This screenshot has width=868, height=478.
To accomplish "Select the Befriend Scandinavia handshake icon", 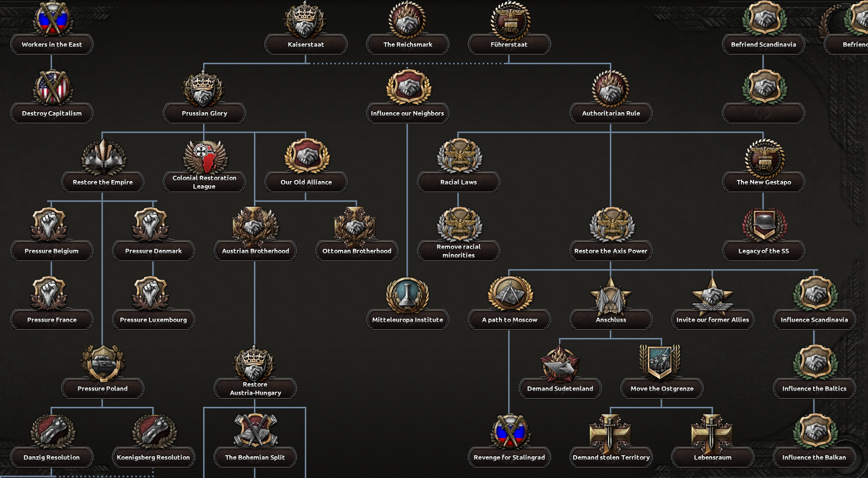I will [764, 18].
